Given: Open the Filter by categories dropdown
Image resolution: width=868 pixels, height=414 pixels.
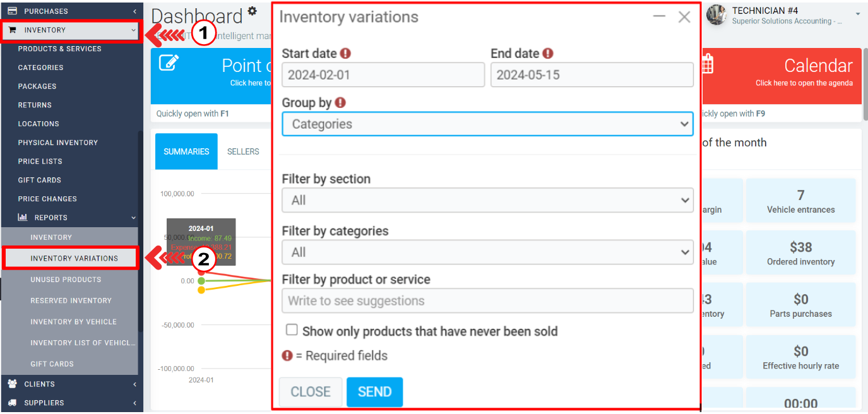Looking at the screenshot, I should pyautogui.click(x=487, y=252).
